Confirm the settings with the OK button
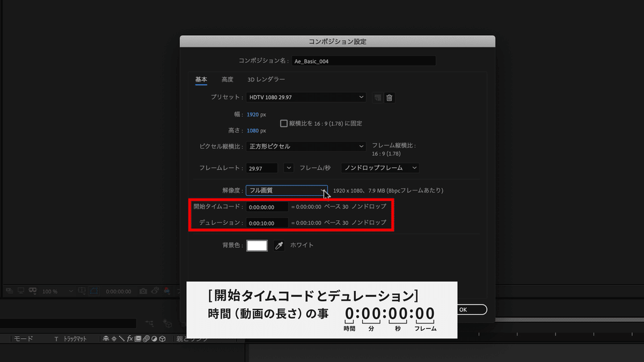The width and height of the screenshot is (644, 362). [471, 309]
